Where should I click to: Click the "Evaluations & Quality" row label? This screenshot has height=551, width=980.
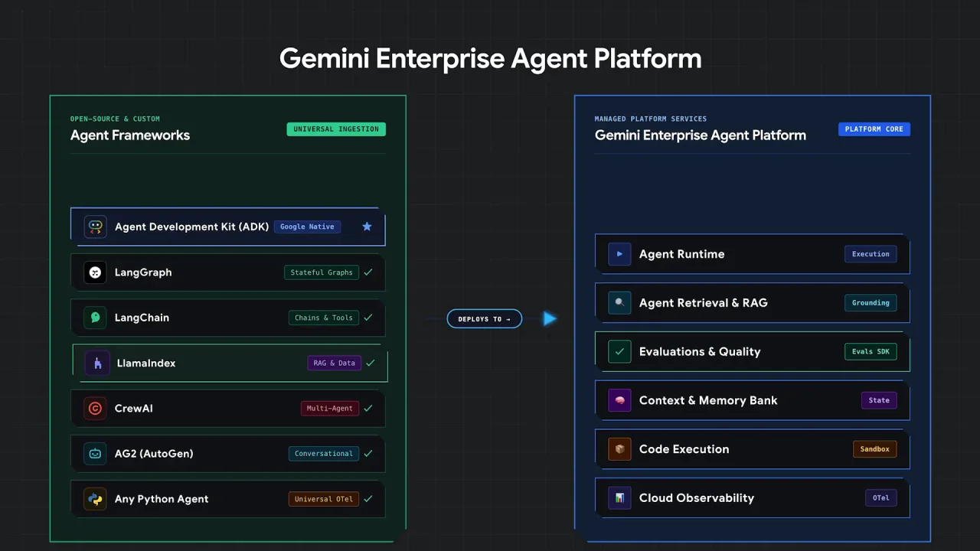click(x=700, y=352)
